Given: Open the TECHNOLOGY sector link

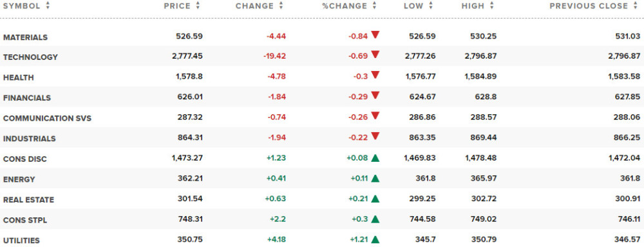Looking at the screenshot, I should click(x=30, y=57).
